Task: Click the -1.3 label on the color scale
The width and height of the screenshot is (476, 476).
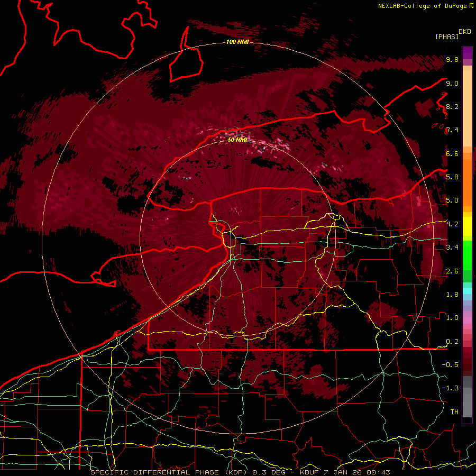Action: [x=450, y=388]
